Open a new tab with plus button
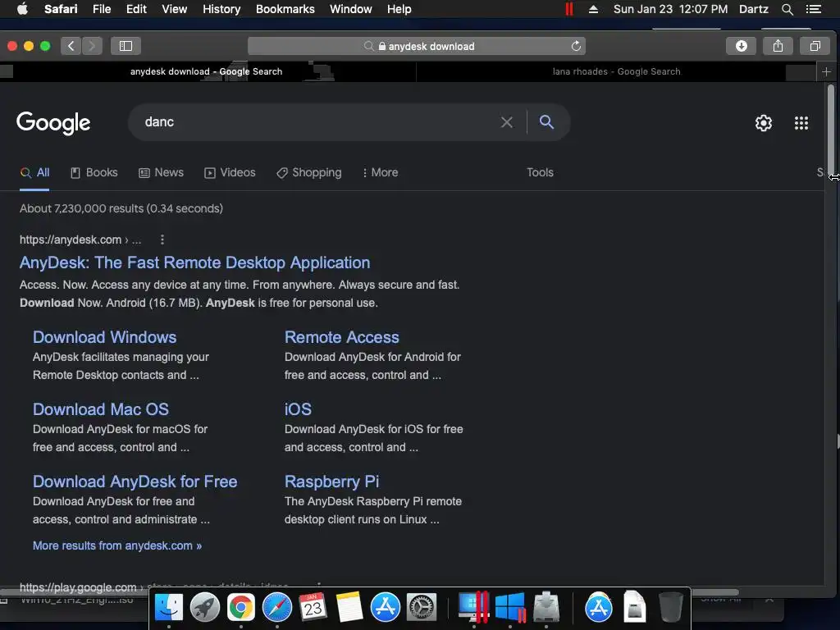 click(x=826, y=71)
